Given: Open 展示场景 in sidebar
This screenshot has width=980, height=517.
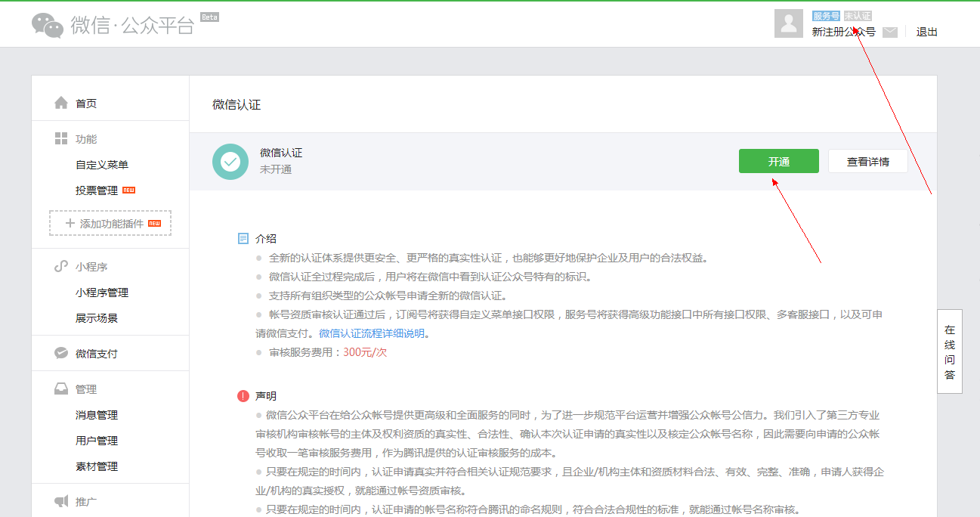Looking at the screenshot, I should [x=97, y=318].
